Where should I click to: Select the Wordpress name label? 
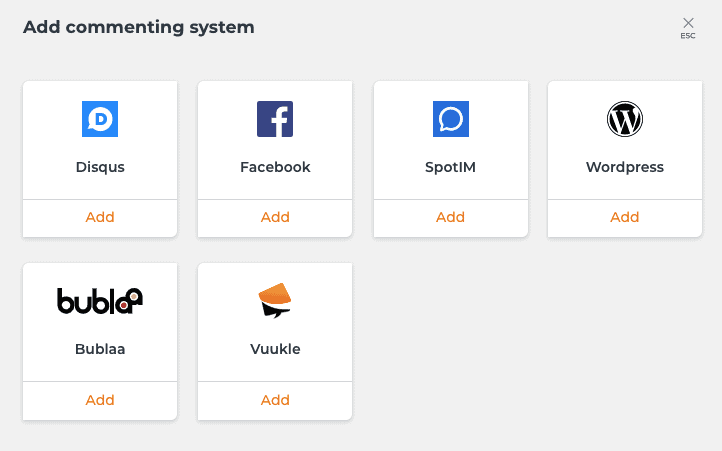coord(625,167)
